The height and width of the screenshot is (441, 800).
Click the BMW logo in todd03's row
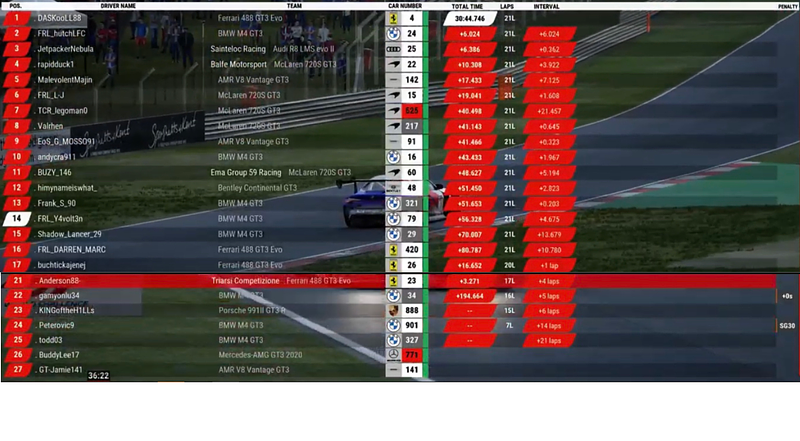click(393, 340)
